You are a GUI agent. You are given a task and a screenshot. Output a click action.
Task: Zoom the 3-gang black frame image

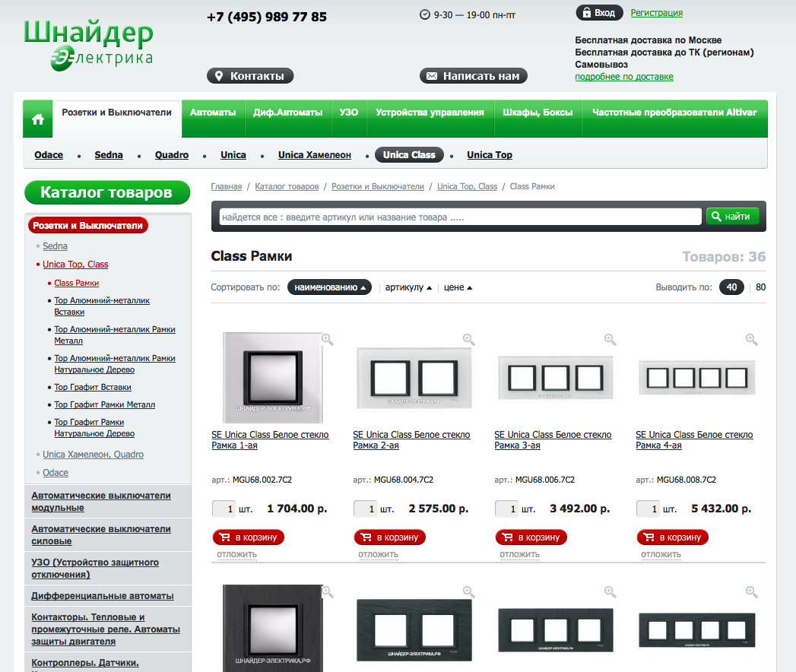click(610, 592)
